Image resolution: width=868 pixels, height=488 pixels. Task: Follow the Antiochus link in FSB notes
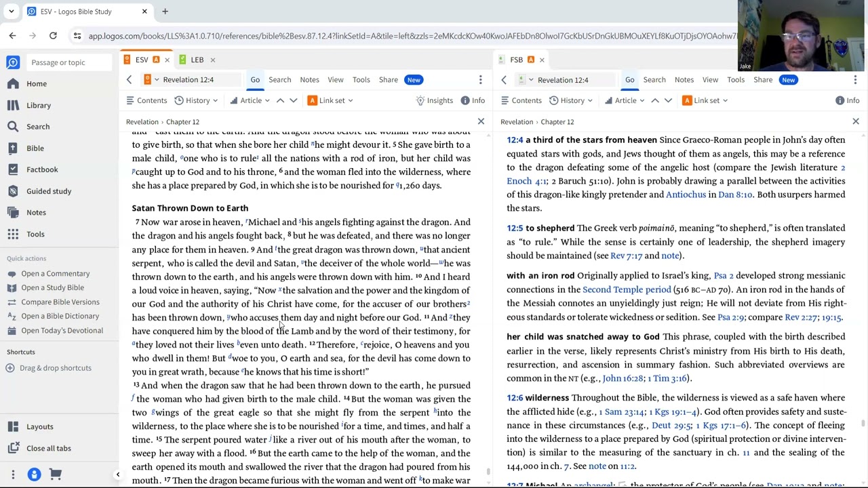tap(686, 195)
